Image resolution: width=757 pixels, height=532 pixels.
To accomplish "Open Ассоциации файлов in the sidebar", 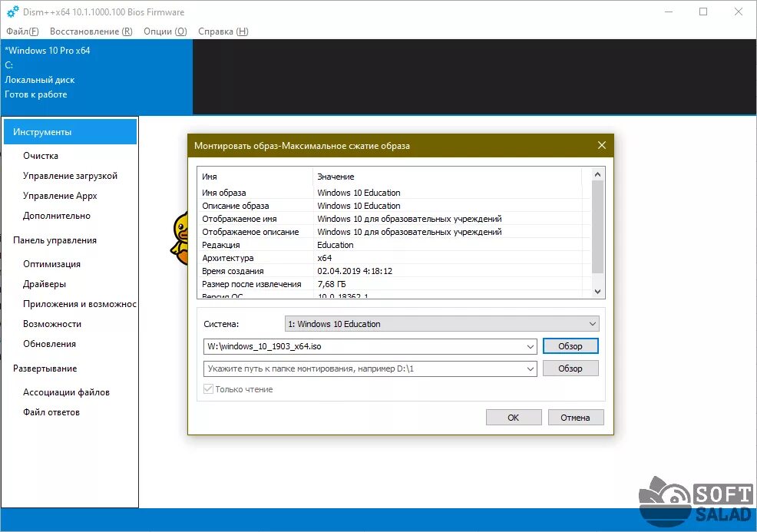I will [66, 392].
